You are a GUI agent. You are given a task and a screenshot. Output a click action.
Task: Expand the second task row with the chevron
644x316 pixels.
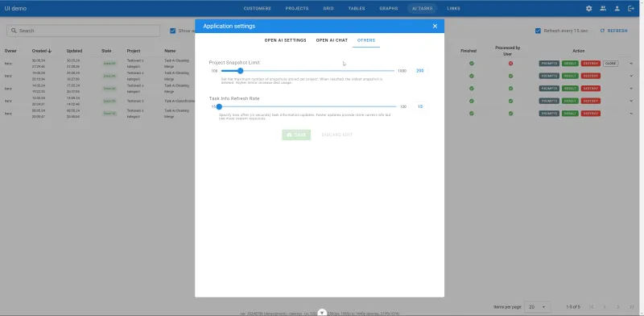click(x=631, y=76)
